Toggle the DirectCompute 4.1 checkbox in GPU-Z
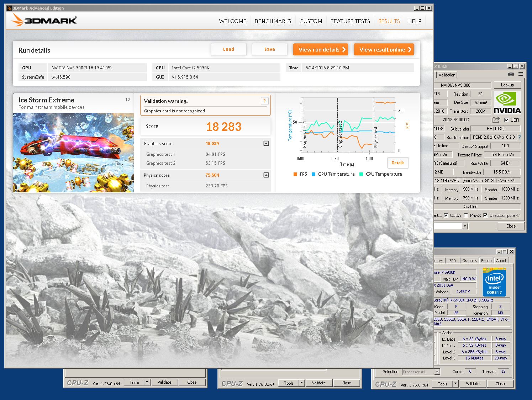The image size is (532, 400). pyautogui.click(x=485, y=215)
